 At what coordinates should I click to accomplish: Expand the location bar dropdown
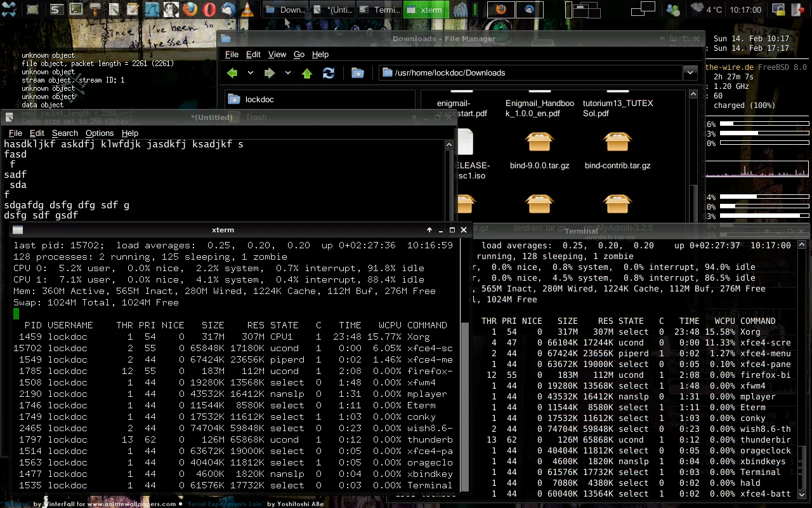(690, 73)
